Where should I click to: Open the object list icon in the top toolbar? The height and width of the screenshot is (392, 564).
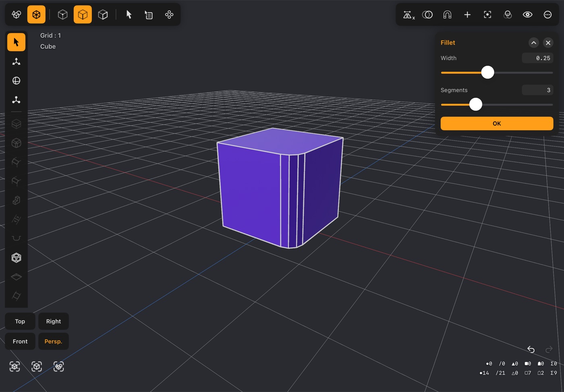point(149,15)
